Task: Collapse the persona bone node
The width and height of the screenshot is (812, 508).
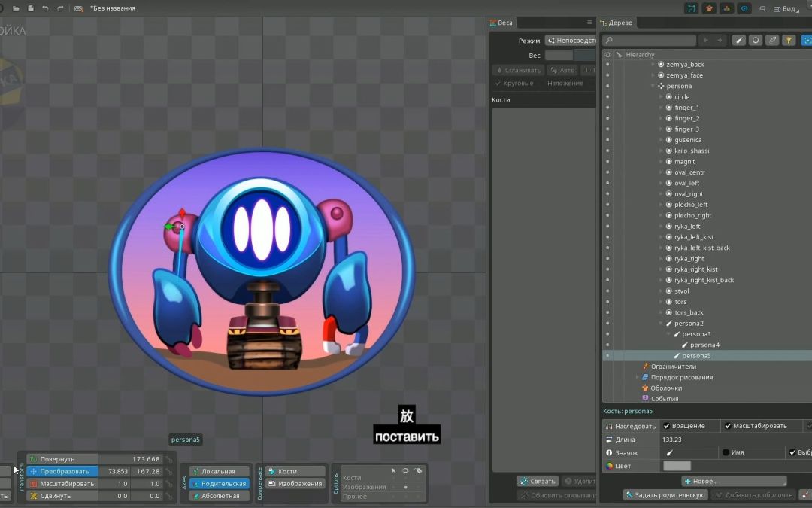Action: pyautogui.click(x=653, y=86)
